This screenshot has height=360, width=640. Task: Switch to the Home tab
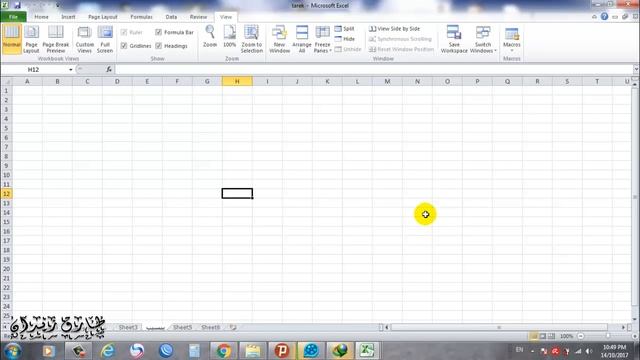tap(41, 17)
